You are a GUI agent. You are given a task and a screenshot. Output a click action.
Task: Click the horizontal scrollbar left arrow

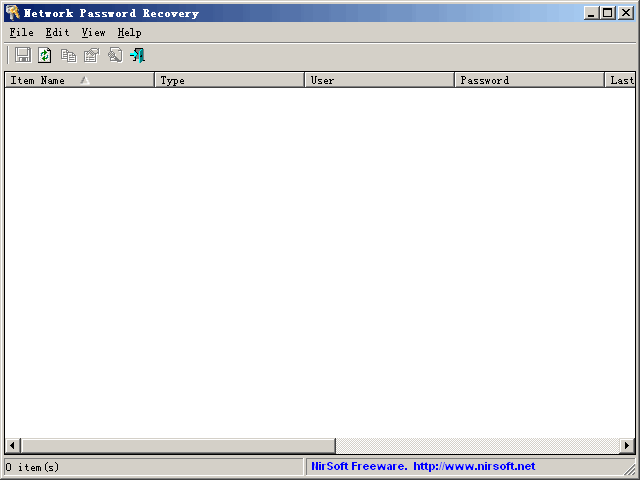click(12, 445)
